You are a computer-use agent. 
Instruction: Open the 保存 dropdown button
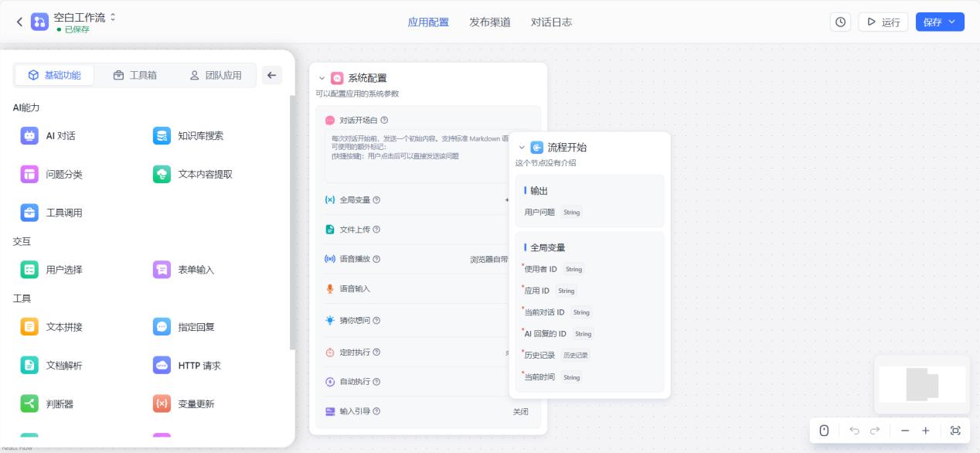pos(940,22)
